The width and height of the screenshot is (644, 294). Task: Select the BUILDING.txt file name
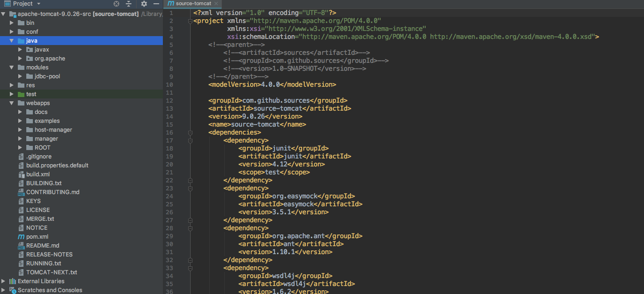[x=44, y=183]
